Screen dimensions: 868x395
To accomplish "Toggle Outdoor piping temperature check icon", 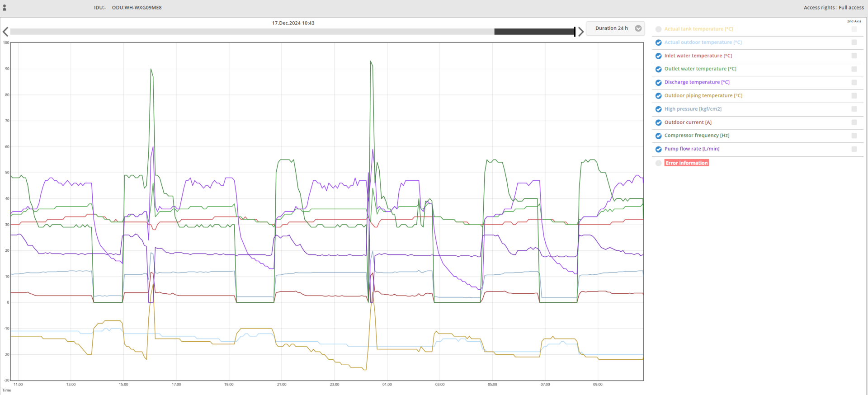I will click(x=658, y=96).
